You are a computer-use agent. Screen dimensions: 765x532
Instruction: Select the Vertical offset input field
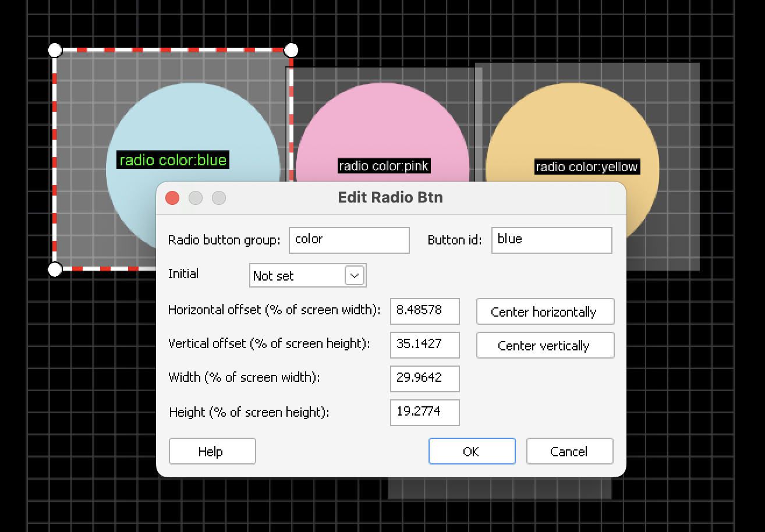click(424, 345)
